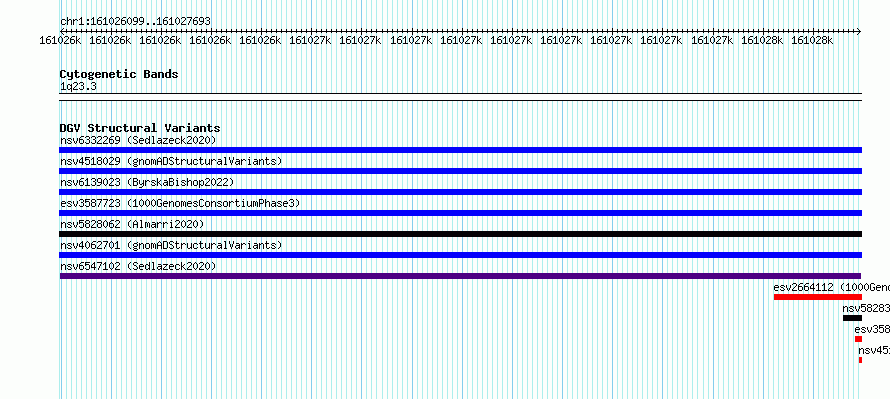
Task: Click the short black bar under nsv58283
Action: point(852,318)
